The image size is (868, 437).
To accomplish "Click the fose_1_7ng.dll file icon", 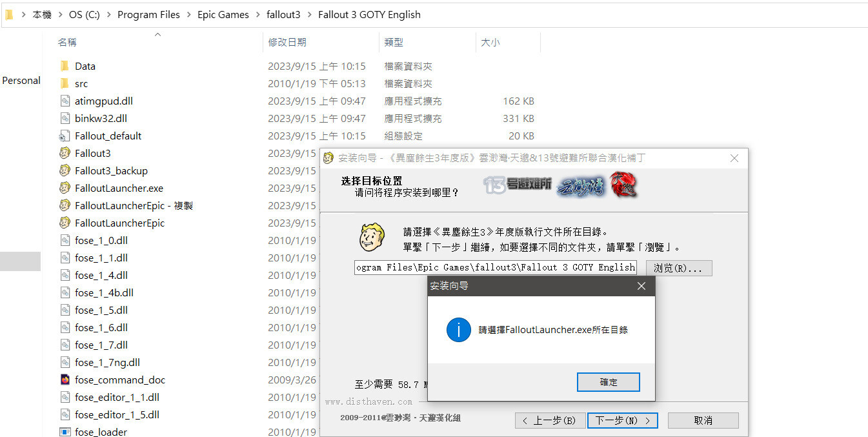I will coord(65,362).
